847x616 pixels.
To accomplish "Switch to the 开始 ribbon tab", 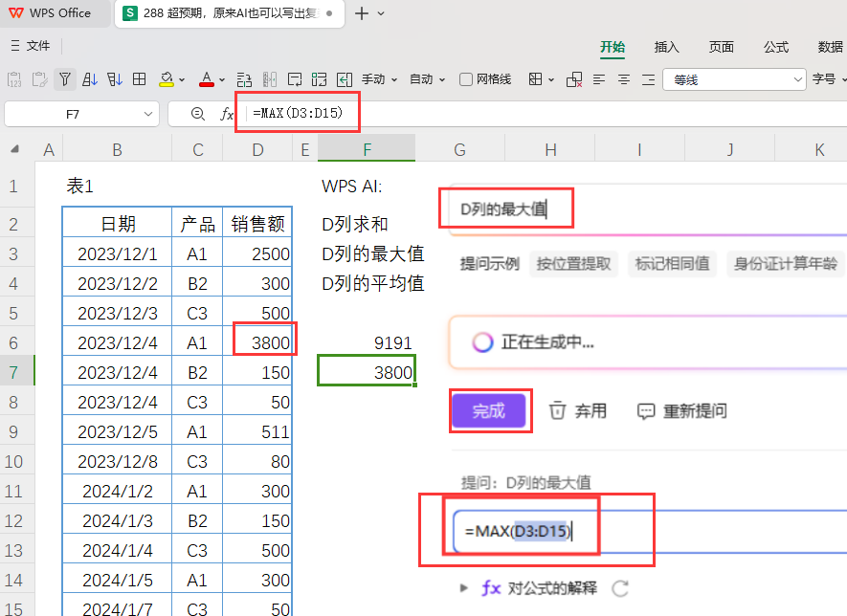I will tap(612, 47).
